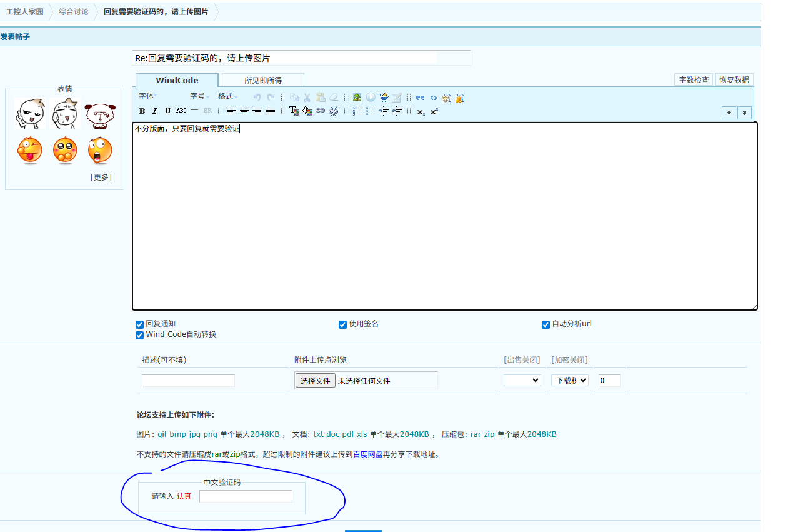Center align the text
Image resolution: width=790 pixels, height=532 pixels.
tap(244, 111)
